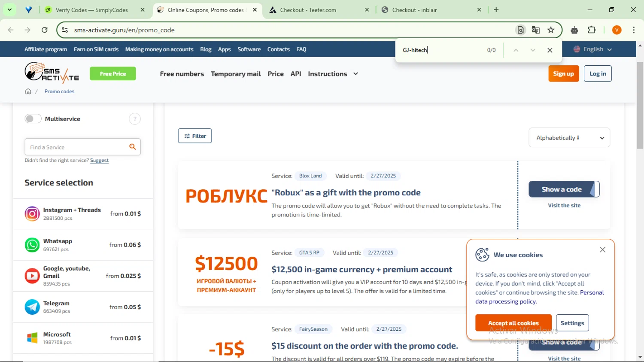Open Free numbers in the main menu
The width and height of the screenshot is (644, 362).
tap(182, 74)
